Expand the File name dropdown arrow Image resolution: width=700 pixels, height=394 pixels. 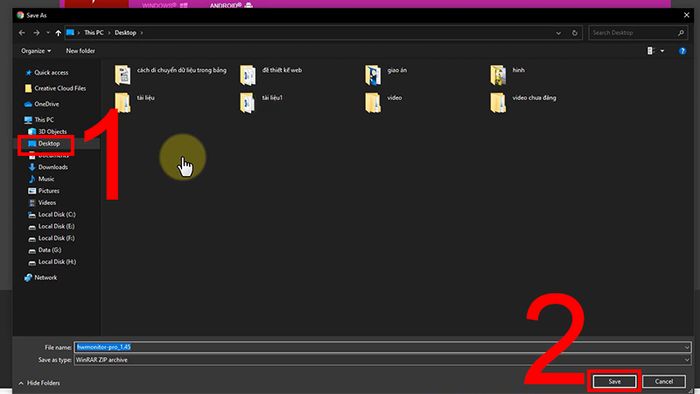tap(687, 347)
